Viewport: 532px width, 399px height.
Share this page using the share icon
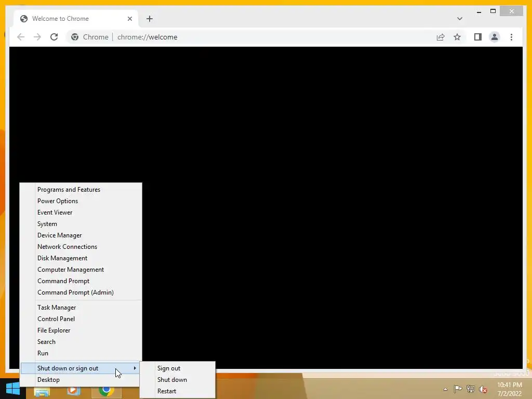pos(441,37)
